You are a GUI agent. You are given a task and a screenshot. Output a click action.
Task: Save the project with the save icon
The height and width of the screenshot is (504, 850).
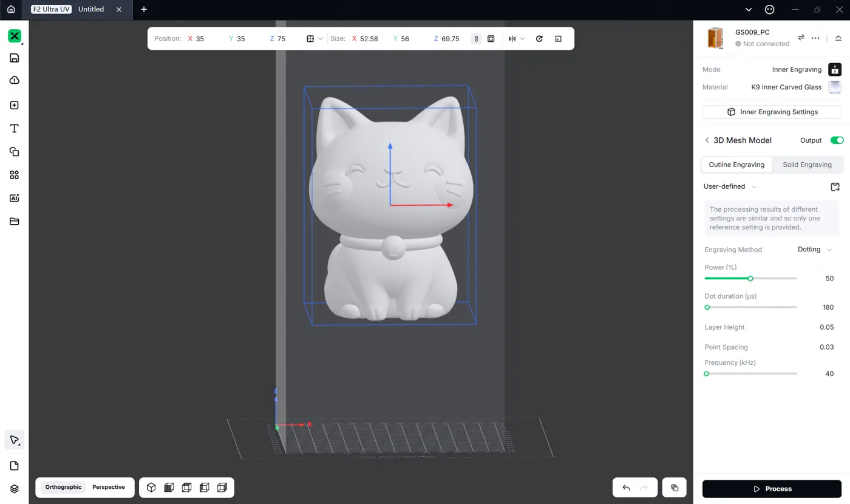coord(15,58)
